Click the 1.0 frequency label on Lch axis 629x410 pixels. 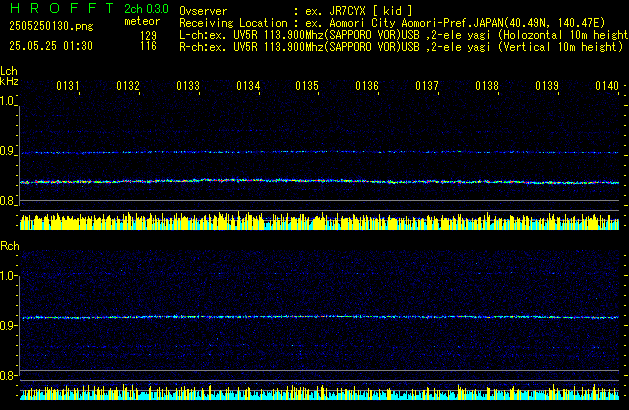pyautogui.click(x=7, y=101)
